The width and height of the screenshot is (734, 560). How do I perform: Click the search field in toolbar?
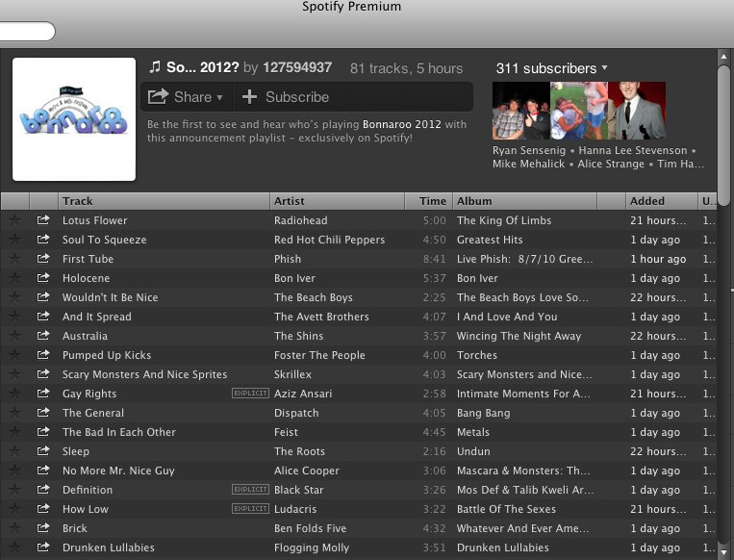click(27, 32)
